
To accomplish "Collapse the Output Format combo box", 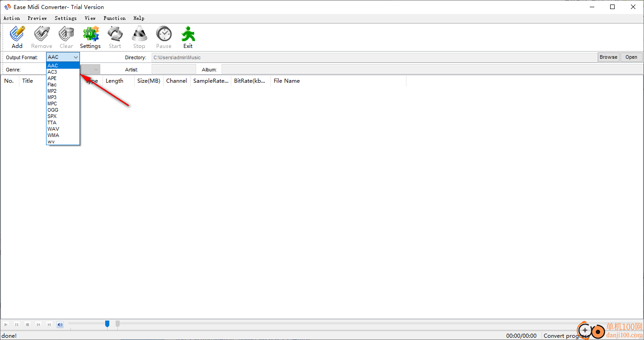I will tap(76, 57).
